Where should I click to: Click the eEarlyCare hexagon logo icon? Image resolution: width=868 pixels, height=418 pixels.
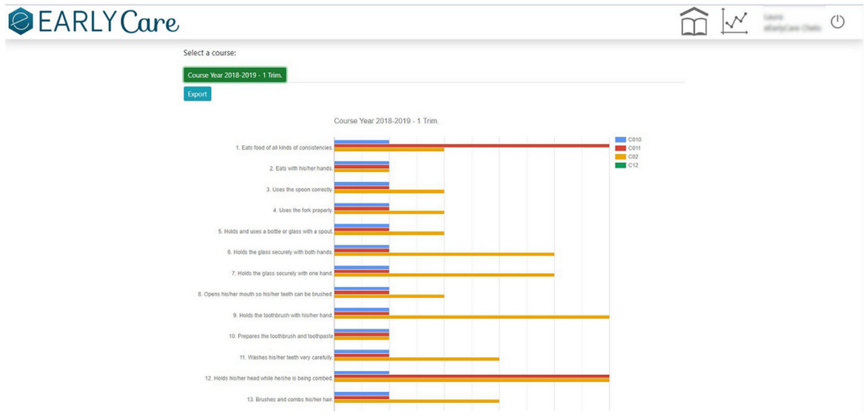pyautogui.click(x=21, y=21)
